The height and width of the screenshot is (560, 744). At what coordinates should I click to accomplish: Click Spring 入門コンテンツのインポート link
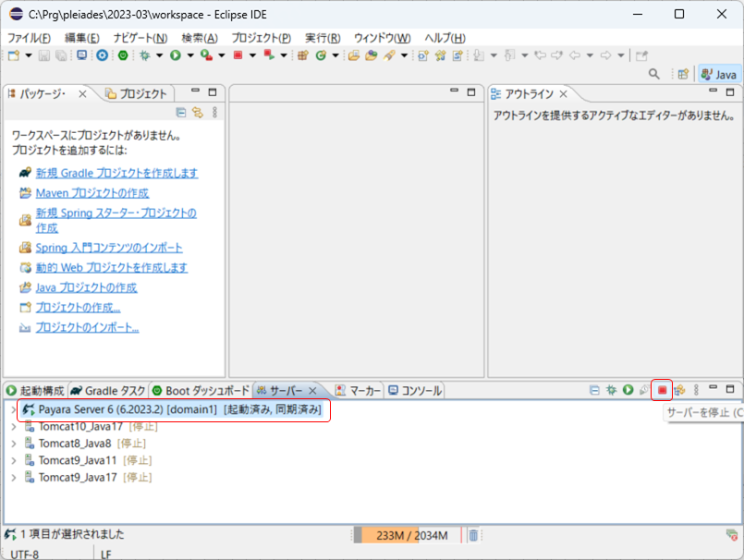pos(109,248)
